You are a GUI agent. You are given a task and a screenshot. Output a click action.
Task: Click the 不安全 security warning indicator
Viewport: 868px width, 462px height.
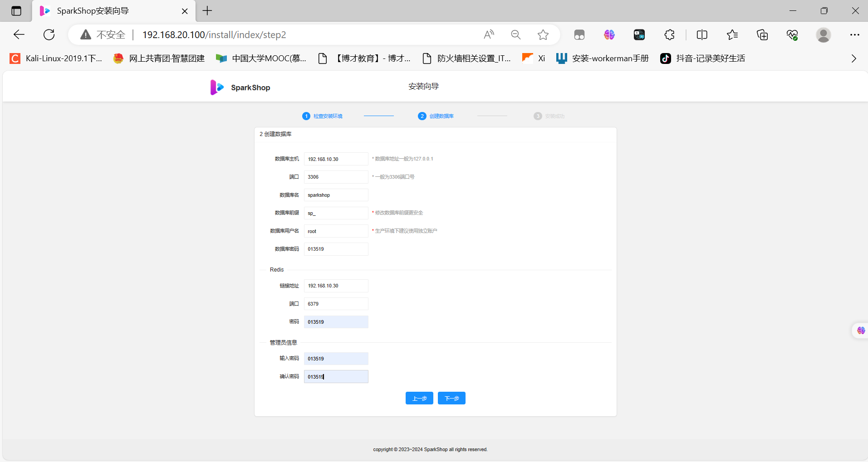coord(103,34)
